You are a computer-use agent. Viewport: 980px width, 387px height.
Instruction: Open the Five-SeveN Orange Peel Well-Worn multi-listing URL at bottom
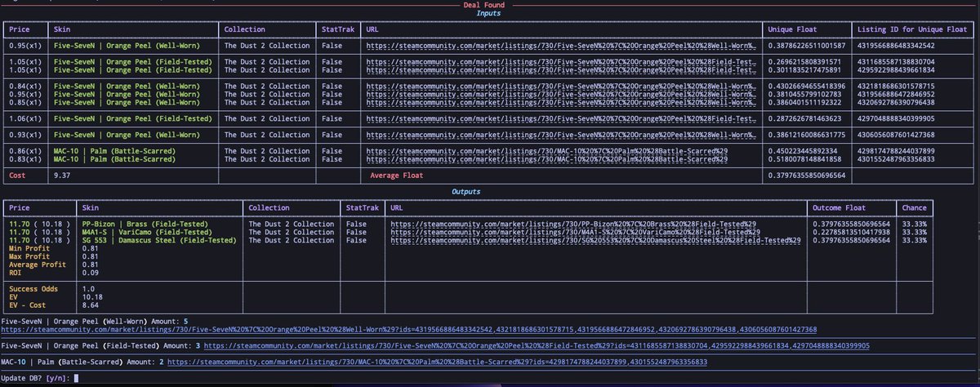tap(409, 329)
